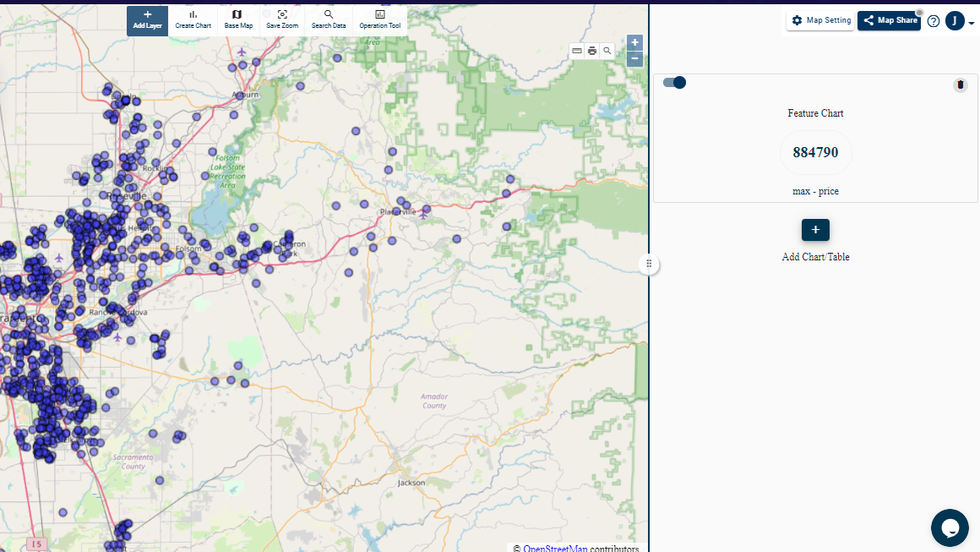Click the max - price label

pyautogui.click(x=815, y=191)
